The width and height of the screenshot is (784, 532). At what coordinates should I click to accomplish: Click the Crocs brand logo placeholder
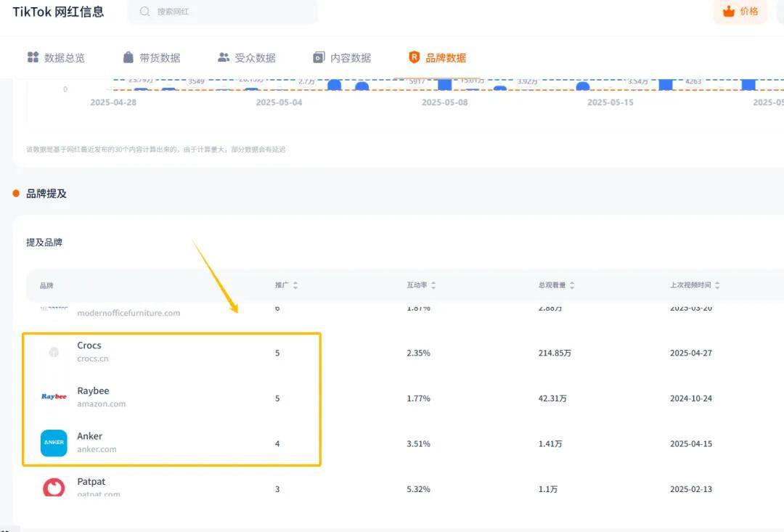[x=54, y=352]
